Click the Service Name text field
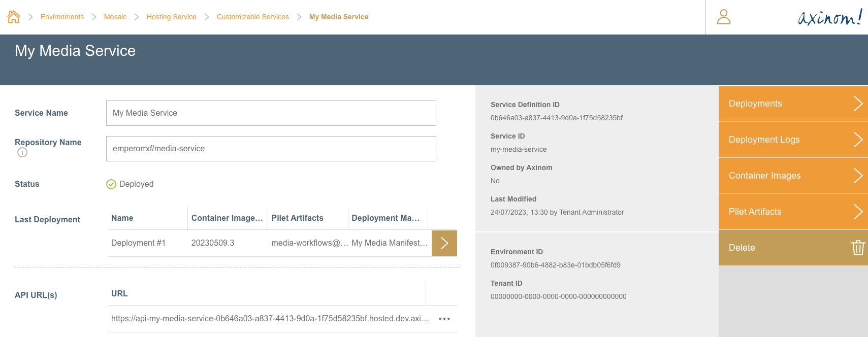Screen dimensions: 868x337 pyautogui.click(x=271, y=113)
